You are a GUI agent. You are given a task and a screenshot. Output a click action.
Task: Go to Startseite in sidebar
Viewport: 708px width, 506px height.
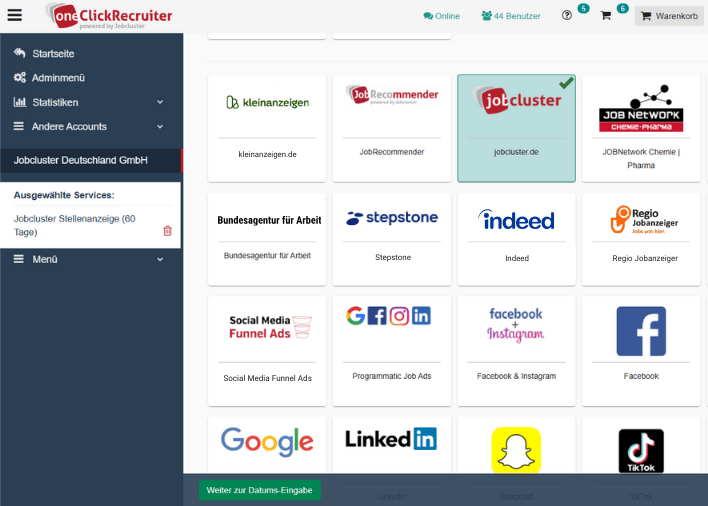click(x=53, y=53)
